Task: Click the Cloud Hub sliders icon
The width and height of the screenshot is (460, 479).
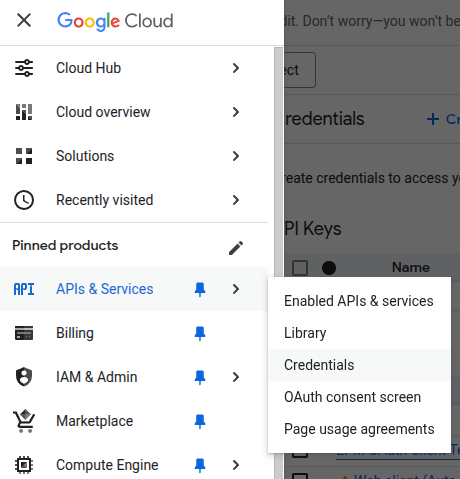Action: (x=24, y=68)
